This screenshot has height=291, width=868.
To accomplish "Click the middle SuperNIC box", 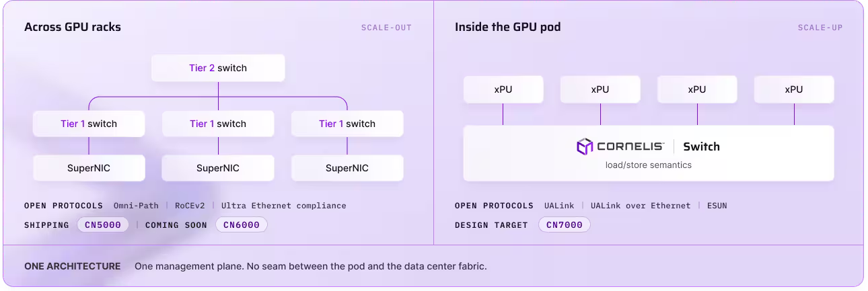I will [x=218, y=168].
